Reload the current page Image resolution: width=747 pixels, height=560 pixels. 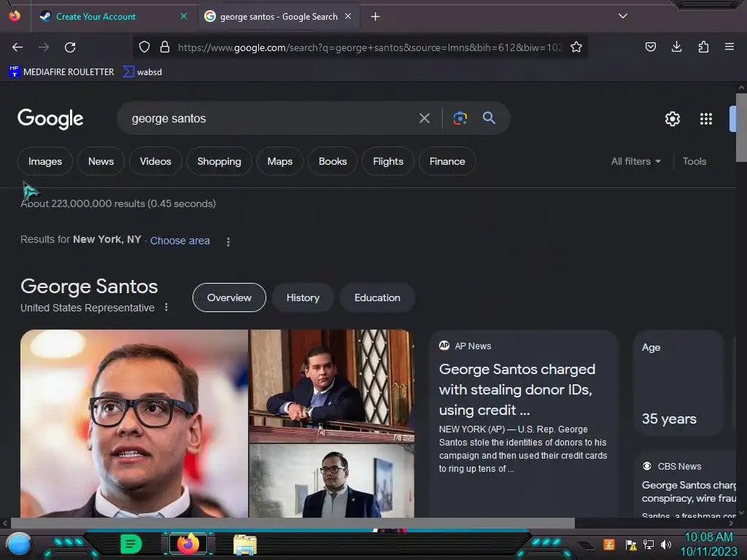click(x=70, y=47)
